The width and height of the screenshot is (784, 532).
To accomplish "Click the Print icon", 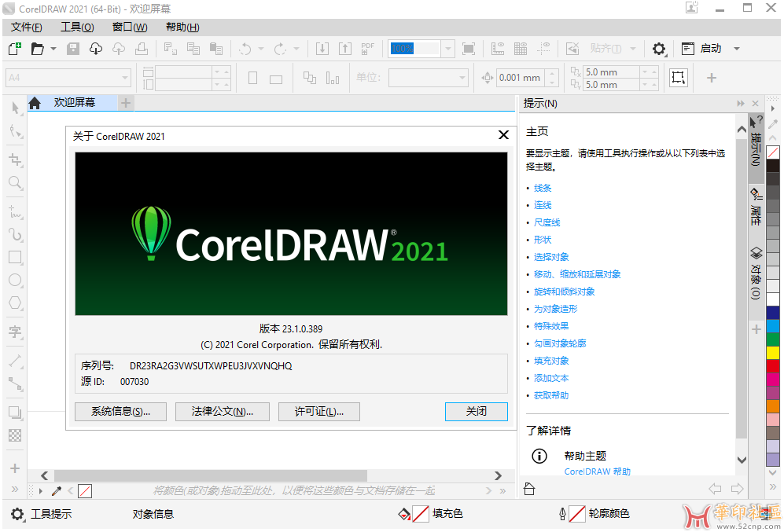I will pyautogui.click(x=142, y=49).
